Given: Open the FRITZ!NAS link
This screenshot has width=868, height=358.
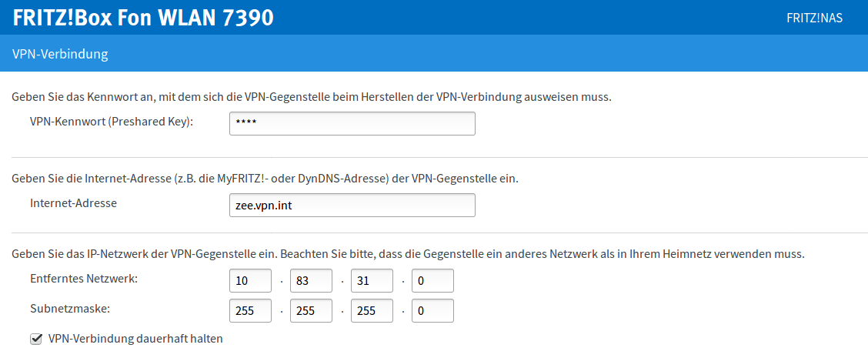Looking at the screenshot, I should click(814, 18).
